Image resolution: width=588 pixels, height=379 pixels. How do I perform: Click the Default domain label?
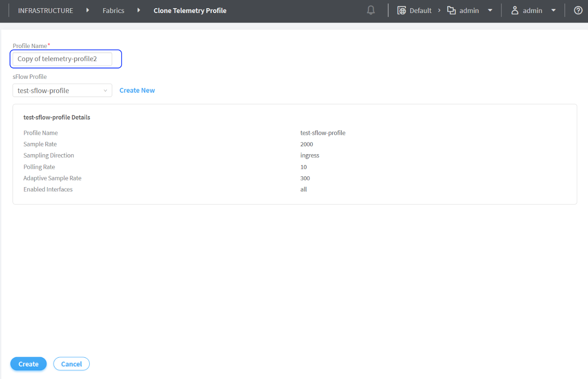click(420, 10)
